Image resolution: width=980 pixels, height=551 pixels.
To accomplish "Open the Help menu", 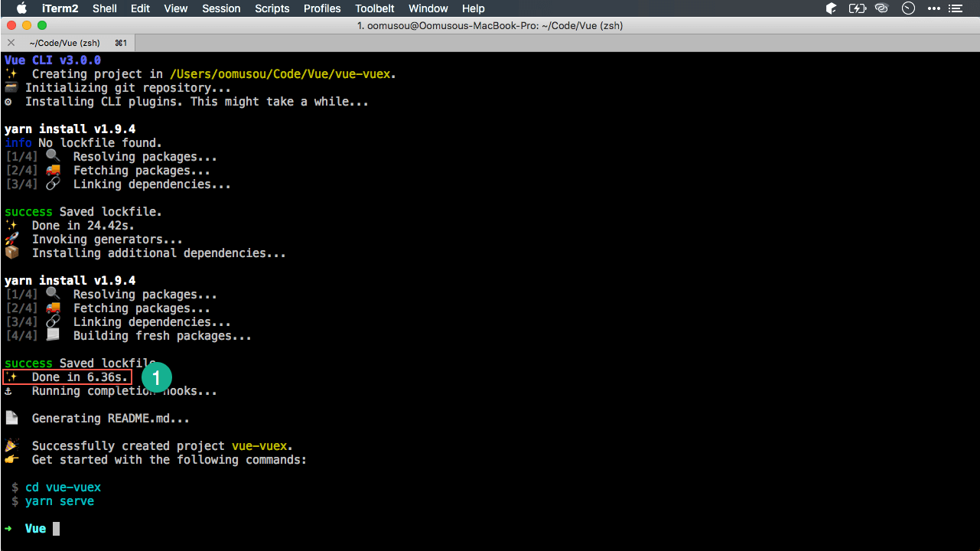I will click(x=474, y=8).
